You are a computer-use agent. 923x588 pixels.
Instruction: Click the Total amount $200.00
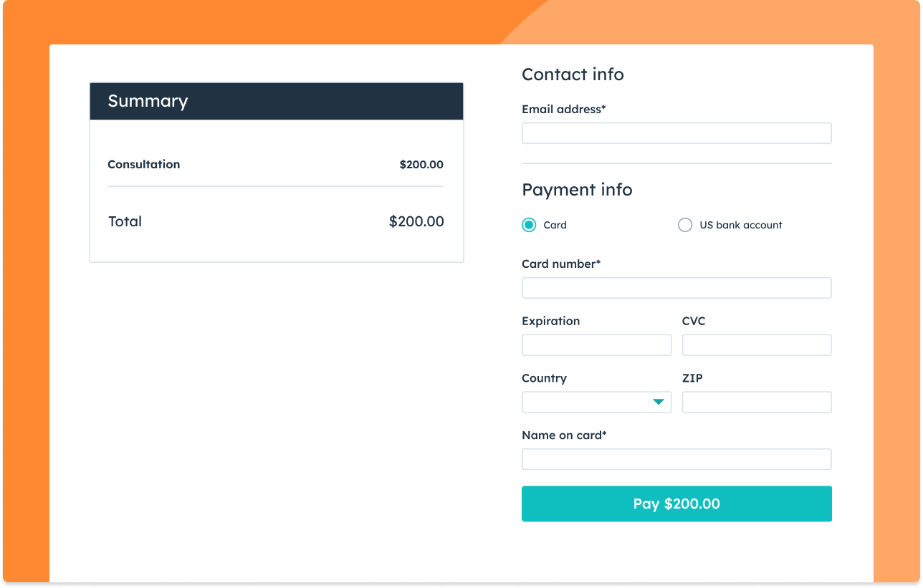pyautogui.click(x=416, y=222)
